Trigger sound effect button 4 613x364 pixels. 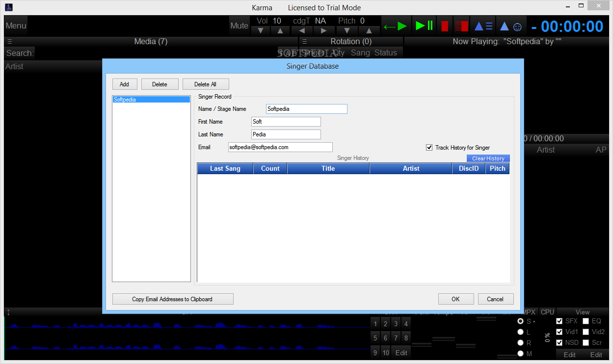click(x=406, y=324)
